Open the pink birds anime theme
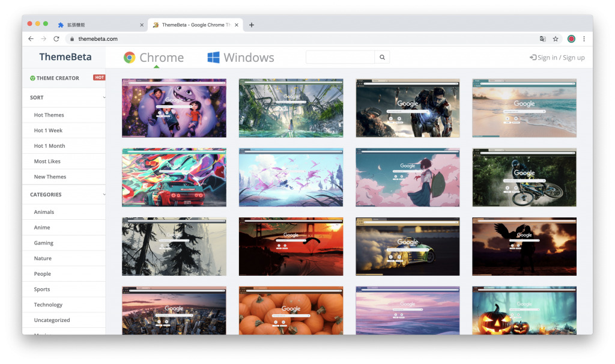 291,177
